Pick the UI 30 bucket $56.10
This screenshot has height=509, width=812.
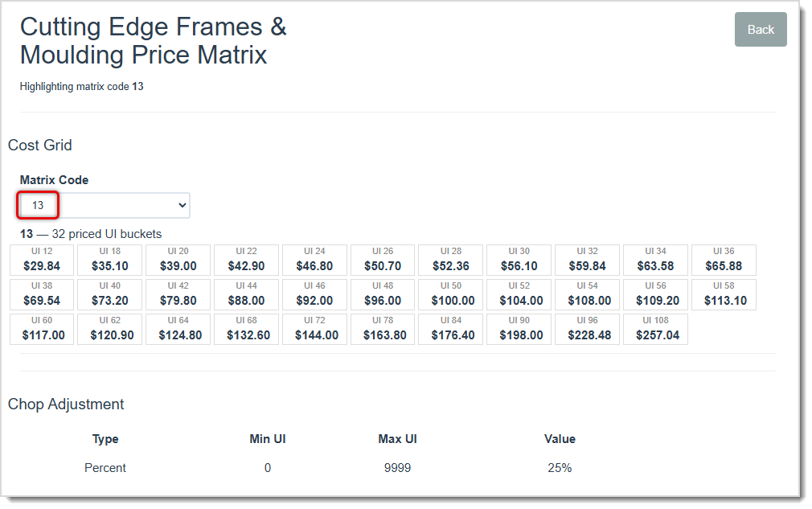519,260
